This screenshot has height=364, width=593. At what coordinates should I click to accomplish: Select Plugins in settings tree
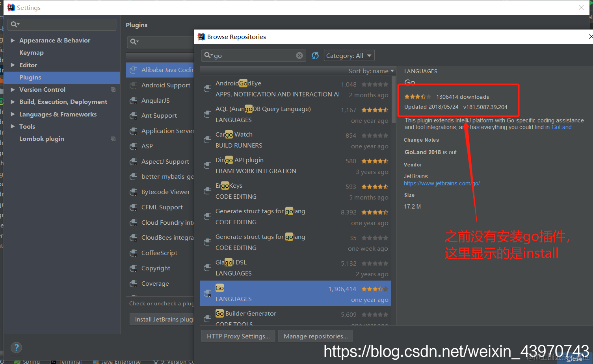tap(61, 77)
